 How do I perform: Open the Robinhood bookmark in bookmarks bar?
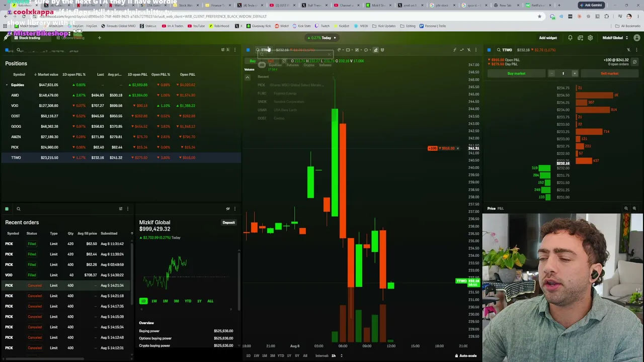click(219, 26)
